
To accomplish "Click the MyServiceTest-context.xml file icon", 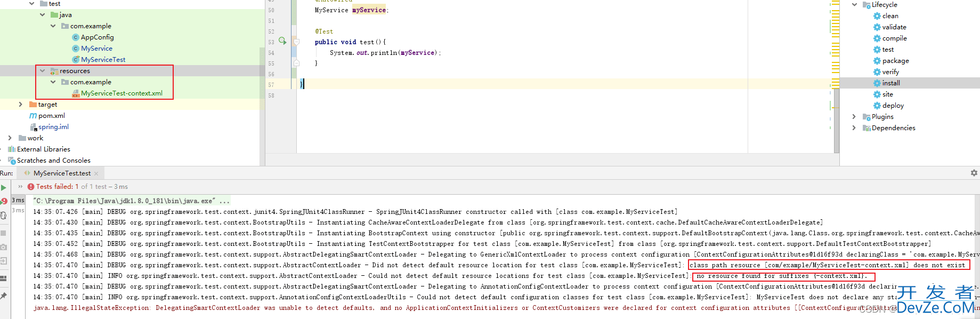I will pyautogui.click(x=76, y=93).
